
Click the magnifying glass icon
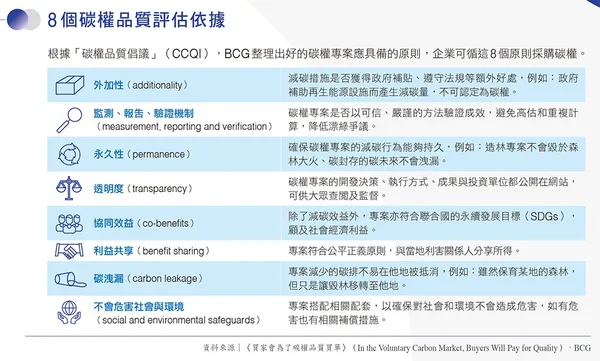(x=69, y=120)
